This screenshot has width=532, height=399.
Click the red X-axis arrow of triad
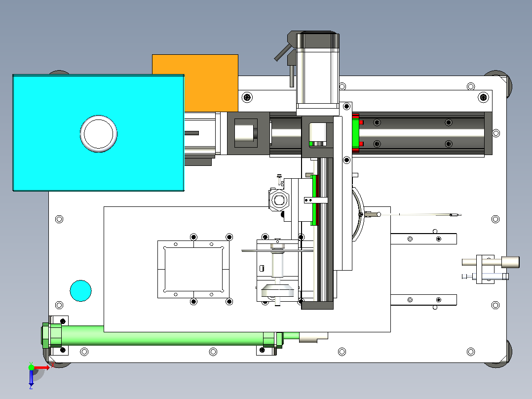tap(42, 367)
